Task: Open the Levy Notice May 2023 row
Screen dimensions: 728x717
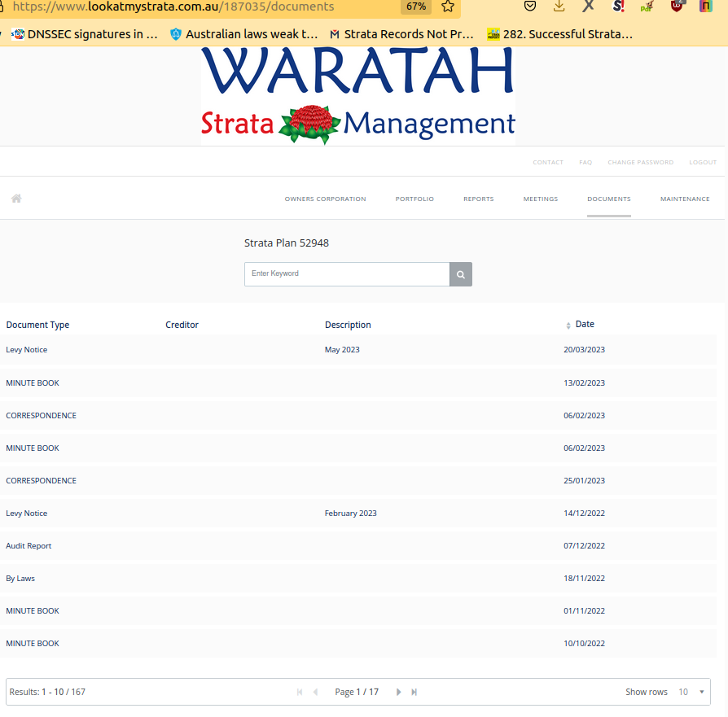Action: click(358, 350)
